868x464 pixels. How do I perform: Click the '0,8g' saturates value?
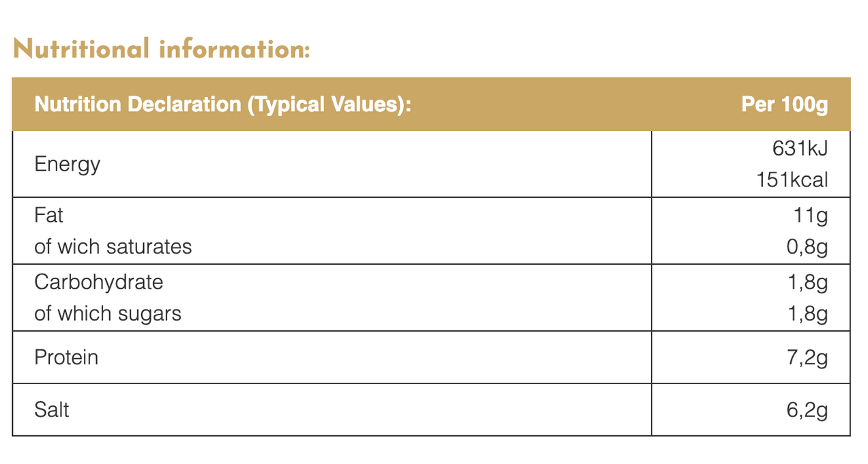point(807,247)
